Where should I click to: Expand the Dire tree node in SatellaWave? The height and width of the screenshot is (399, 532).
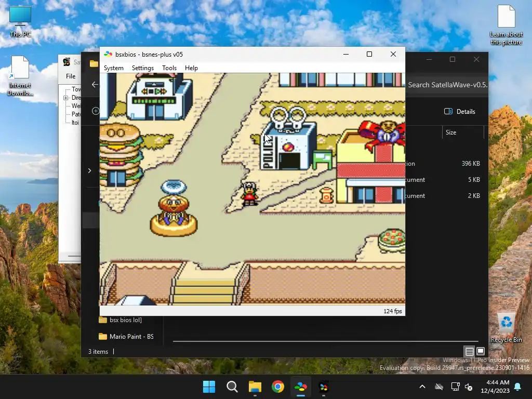point(66,98)
